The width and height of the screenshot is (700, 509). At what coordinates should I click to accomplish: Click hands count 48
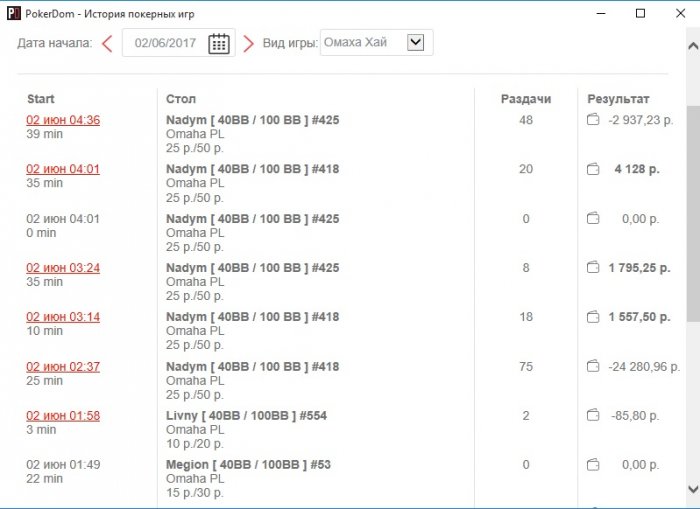[526, 120]
